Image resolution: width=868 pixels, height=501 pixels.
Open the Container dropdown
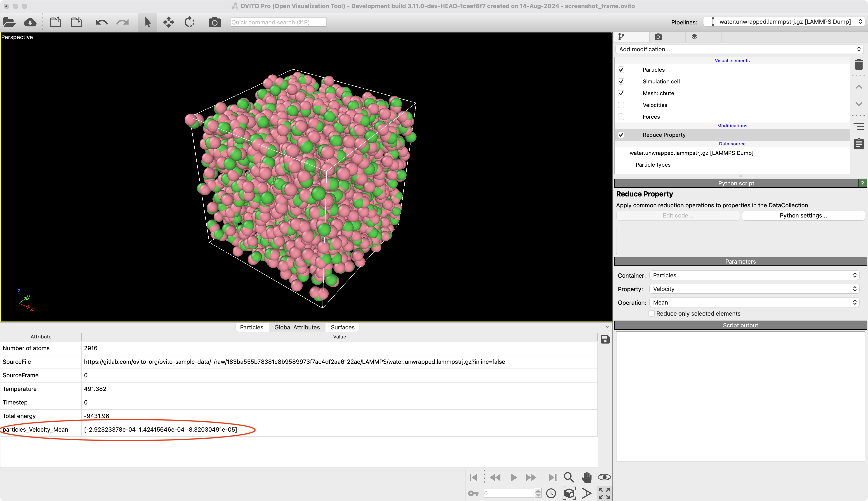[x=755, y=275]
